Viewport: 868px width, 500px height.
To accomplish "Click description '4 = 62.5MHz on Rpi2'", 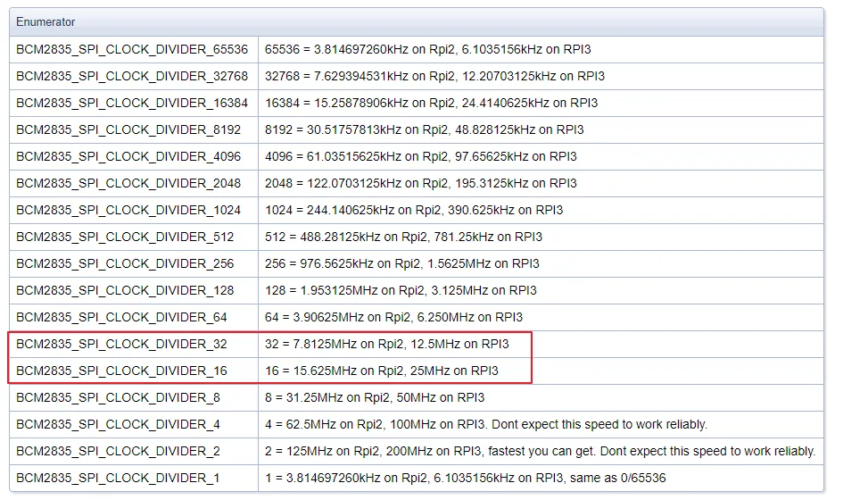I will [486, 425].
